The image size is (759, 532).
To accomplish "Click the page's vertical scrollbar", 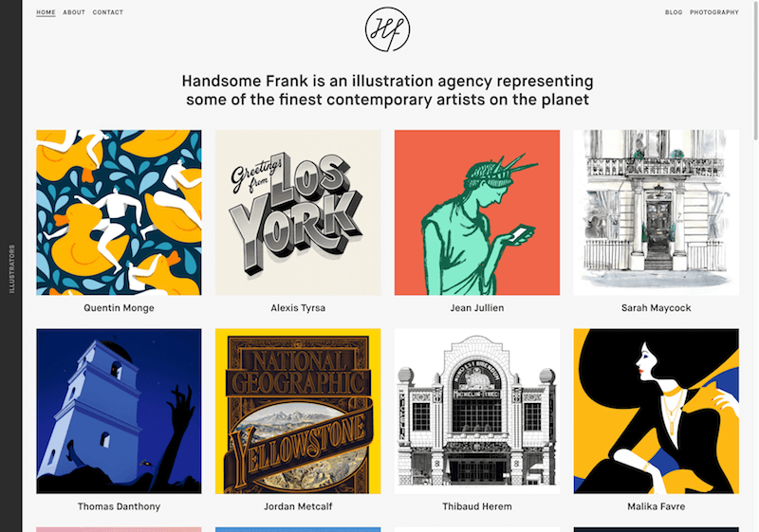I will pyautogui.click(x=755, y=76).
